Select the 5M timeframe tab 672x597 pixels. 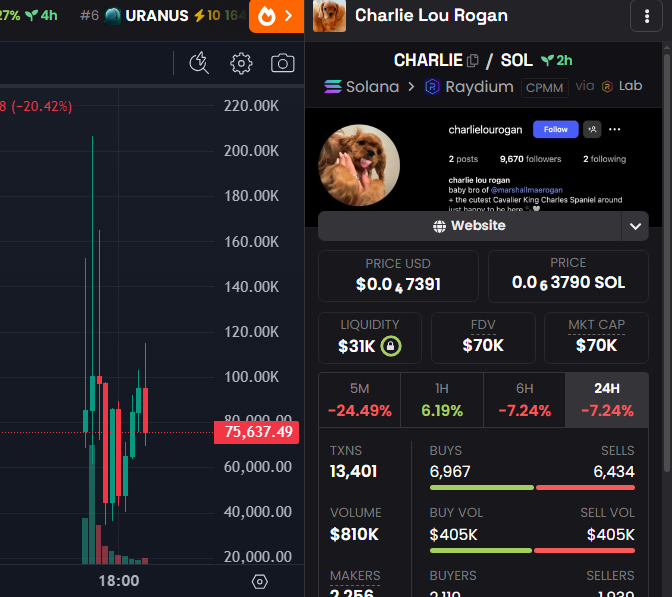point(360,400)
